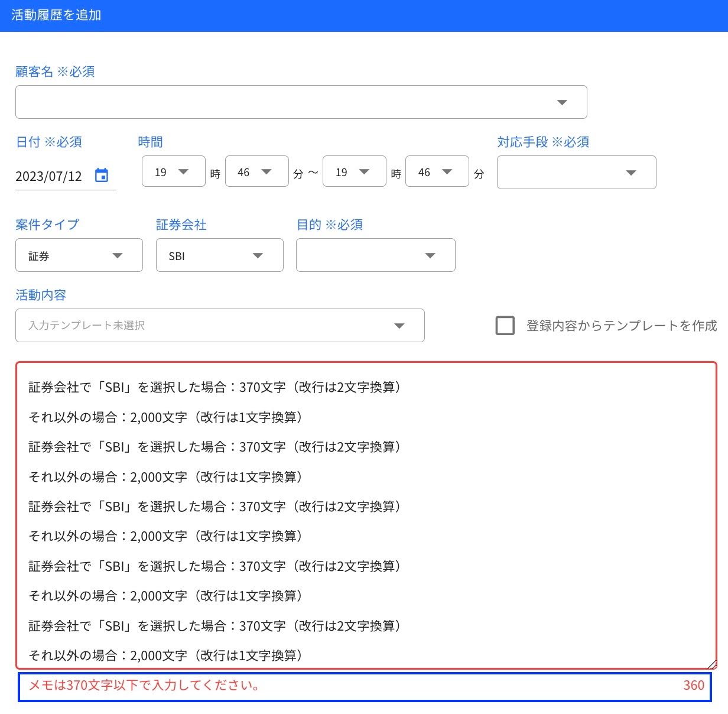Click the 対応手段 ※必須 label
The image size is (728, 714).
pos(543,142)
